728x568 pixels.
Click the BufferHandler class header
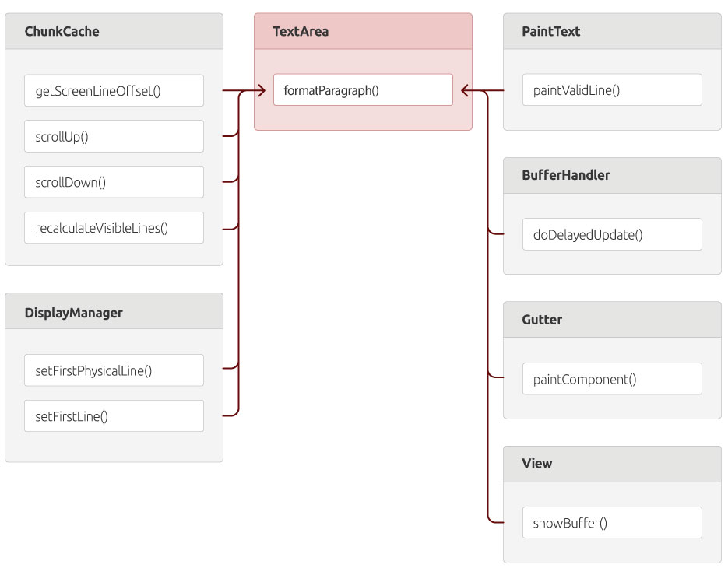[612, 175]
